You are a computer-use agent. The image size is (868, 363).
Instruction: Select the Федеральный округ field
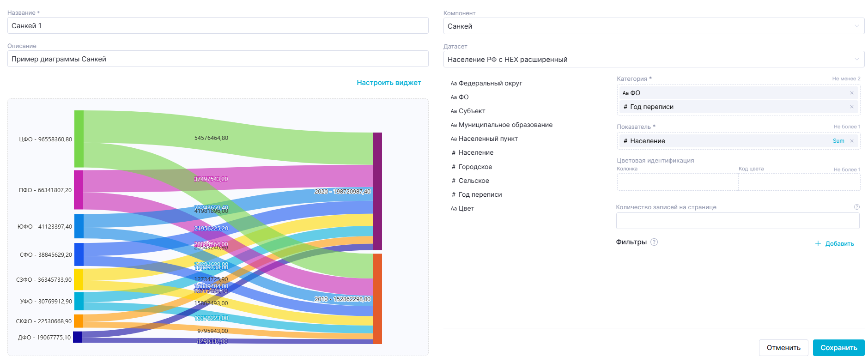490,83
